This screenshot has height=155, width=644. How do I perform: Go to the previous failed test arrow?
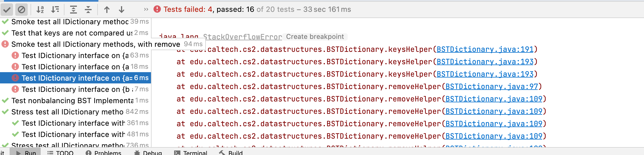(x=107, y=10)
